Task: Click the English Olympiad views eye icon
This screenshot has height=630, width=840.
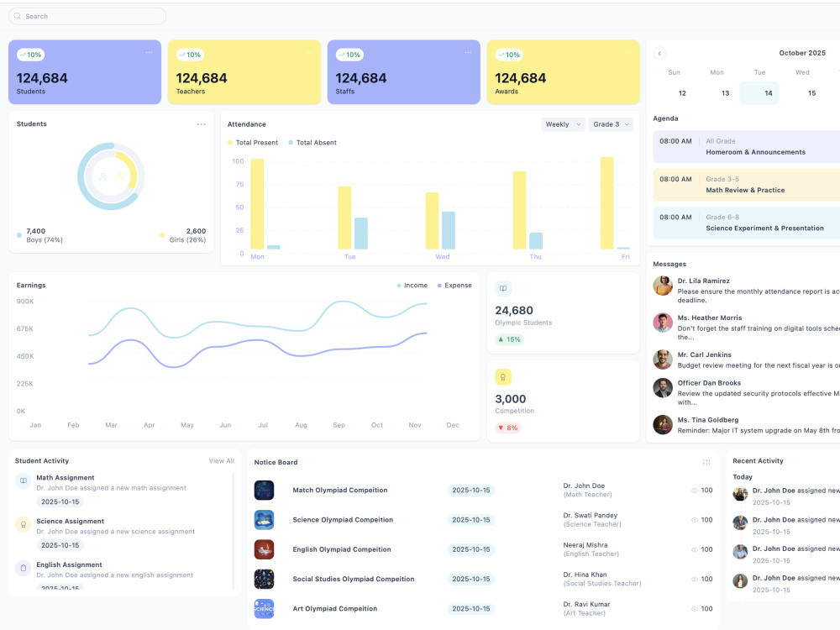Action: point(695,549)
